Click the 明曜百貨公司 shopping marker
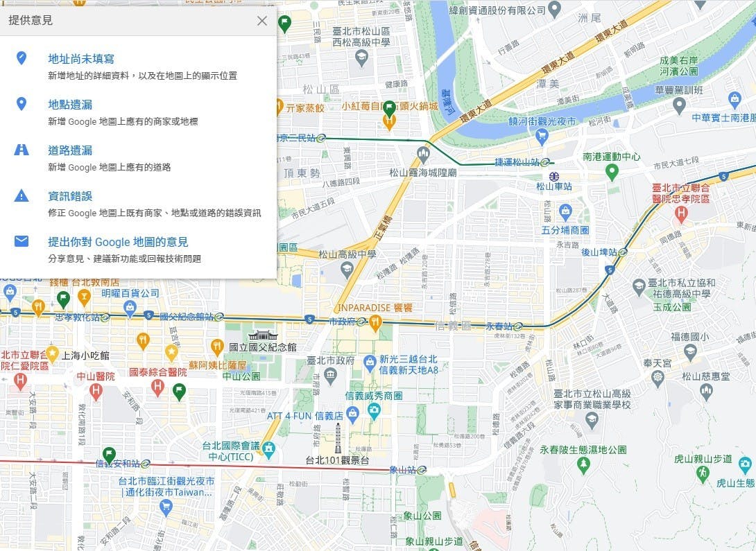The image size is (756, 551). [x=130, y=308]
